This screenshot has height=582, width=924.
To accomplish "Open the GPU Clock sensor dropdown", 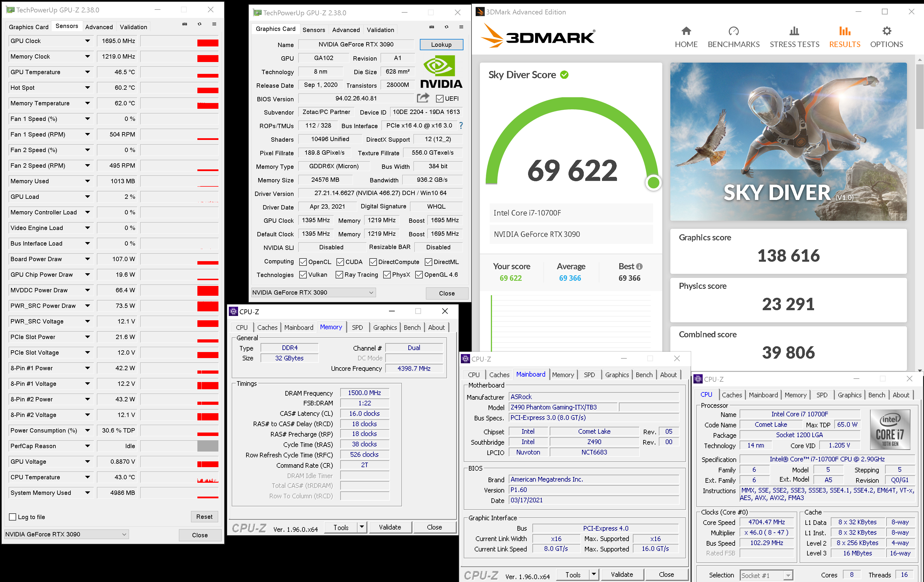I will coord(87,41).
